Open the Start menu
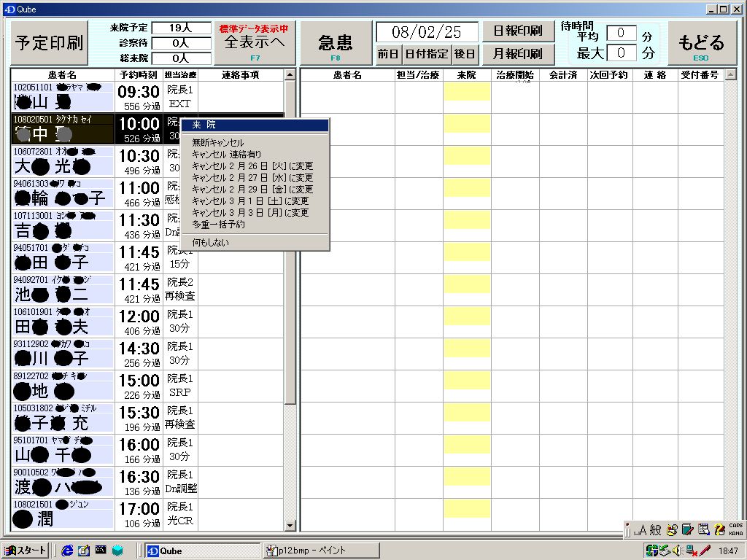The width and height of the screenshot is (747, 560). (26, 551)
